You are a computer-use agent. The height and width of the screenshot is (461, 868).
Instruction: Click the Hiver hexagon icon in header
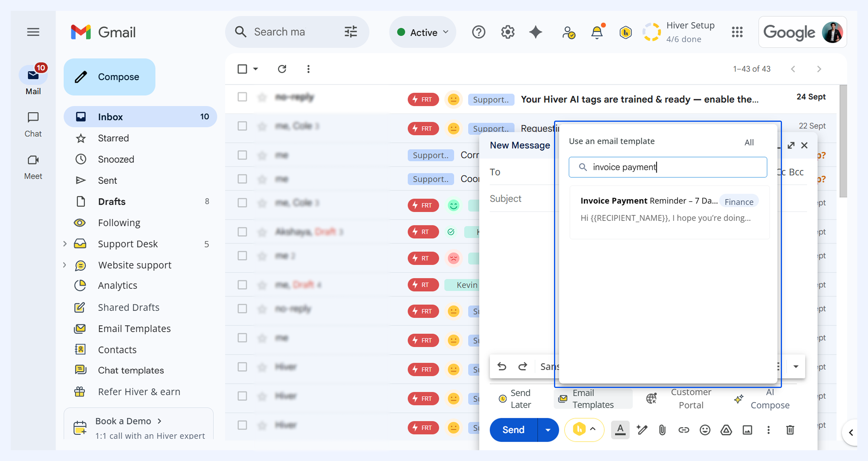[x=625, y=33]
